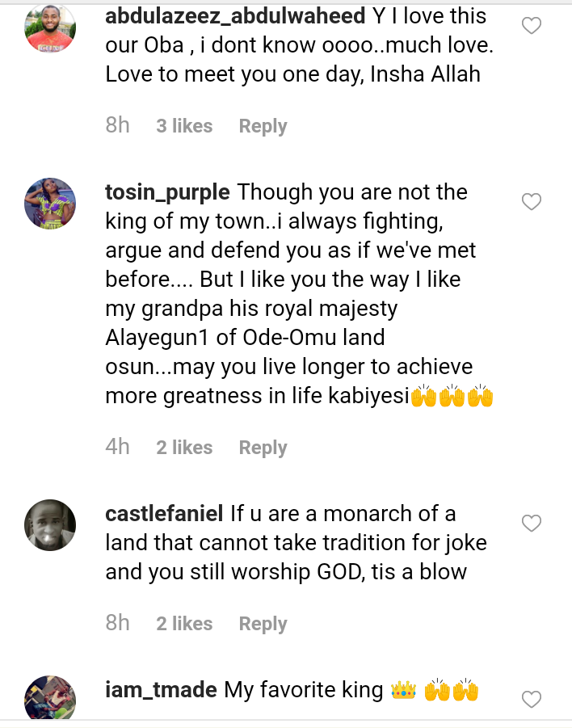572x728 pixels.
Task: Visit the tosin_purple username link
Action: point(167,192)
